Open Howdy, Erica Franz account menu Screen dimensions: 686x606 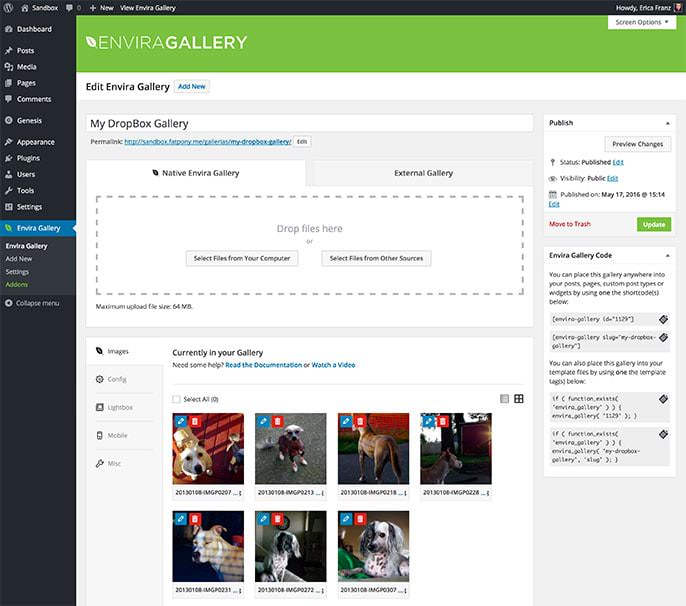[x=648, y=8]
